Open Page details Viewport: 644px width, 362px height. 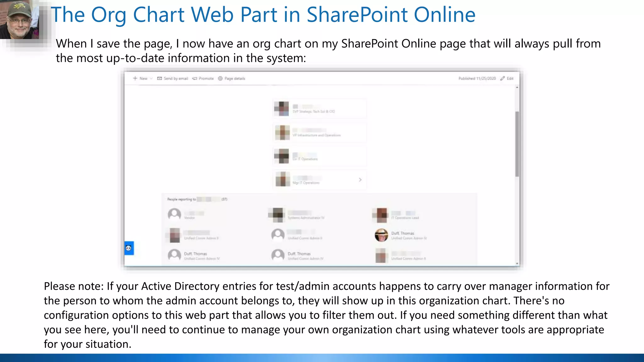click(231, 78)
